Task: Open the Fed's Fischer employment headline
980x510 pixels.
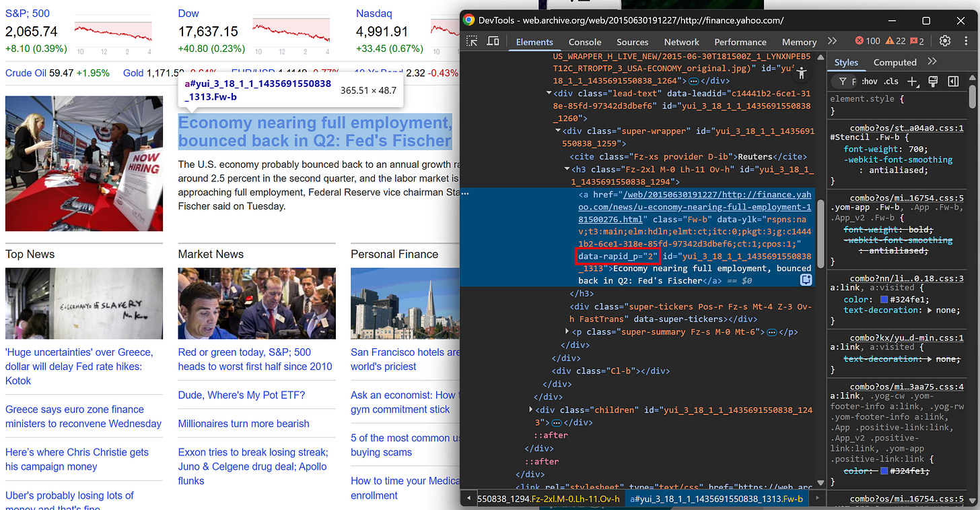Action: click(x=315, y=131)
